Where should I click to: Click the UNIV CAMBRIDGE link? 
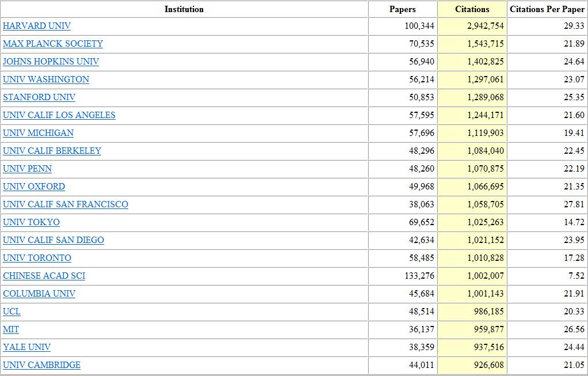(x=41, y=365)
